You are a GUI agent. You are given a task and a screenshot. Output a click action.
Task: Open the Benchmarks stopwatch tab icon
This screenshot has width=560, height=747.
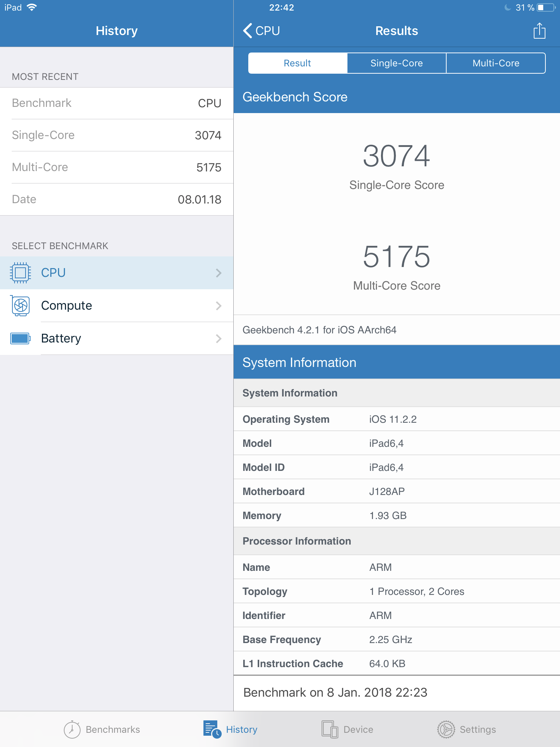click(72, 729)
